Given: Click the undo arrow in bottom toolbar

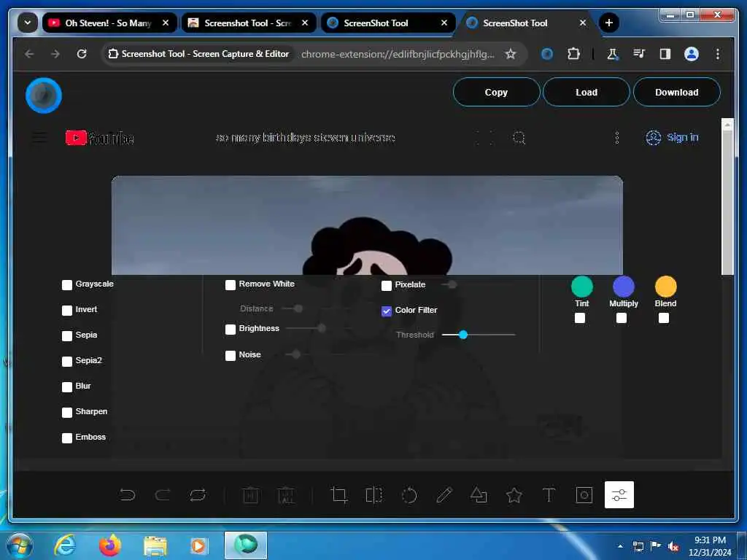Looking at the screenshot, I should coord(127,495).
